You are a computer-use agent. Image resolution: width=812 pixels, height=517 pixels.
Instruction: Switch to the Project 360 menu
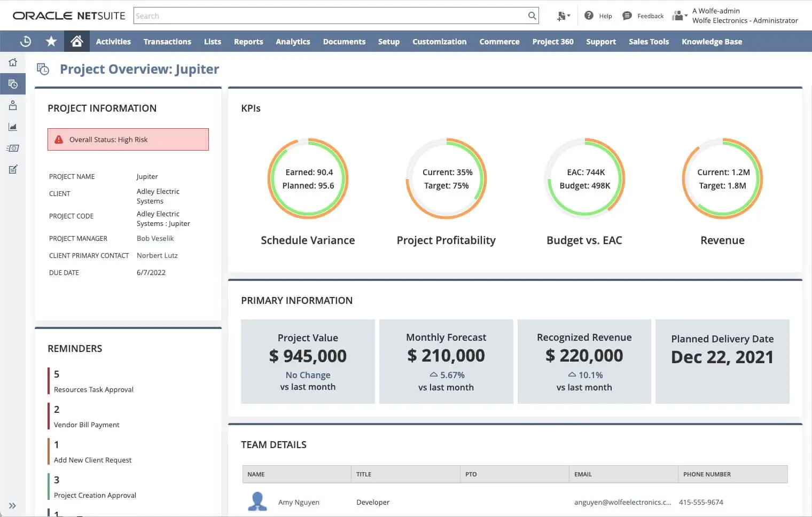pos(553,41)
